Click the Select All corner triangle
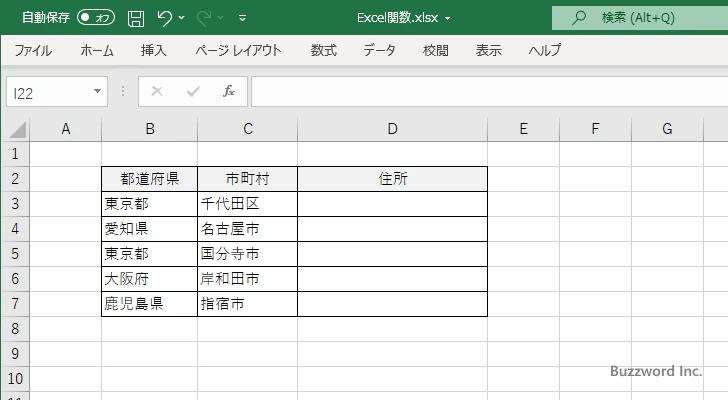This screenshot has height=400, width=728. [18, 129]
